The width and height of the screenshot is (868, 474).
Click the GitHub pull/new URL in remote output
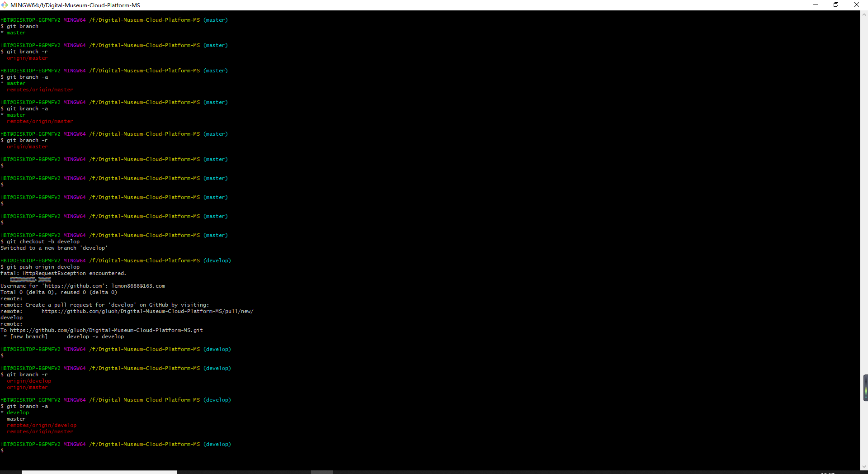tap(147, 311)
